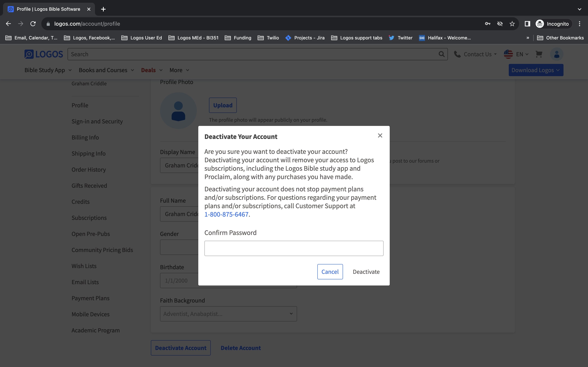588x367 pixels.
Task: Click the Logos logo
Action: click(44, 54)
